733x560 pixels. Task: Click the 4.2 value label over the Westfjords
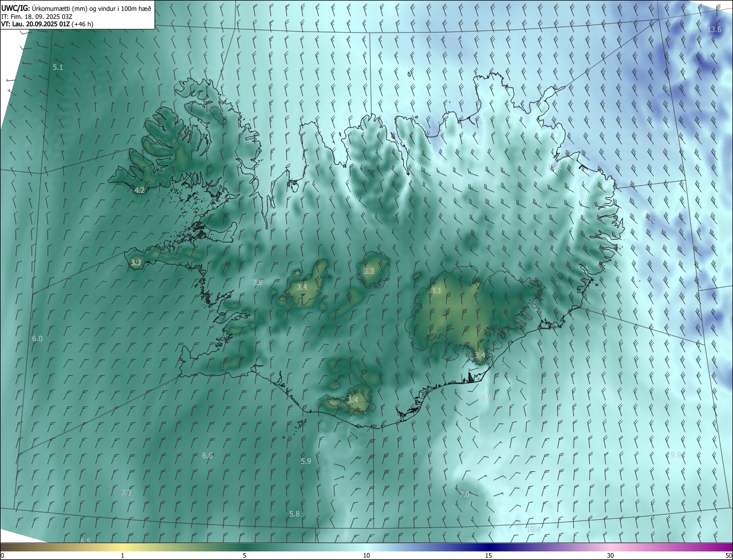pos(139,190)
